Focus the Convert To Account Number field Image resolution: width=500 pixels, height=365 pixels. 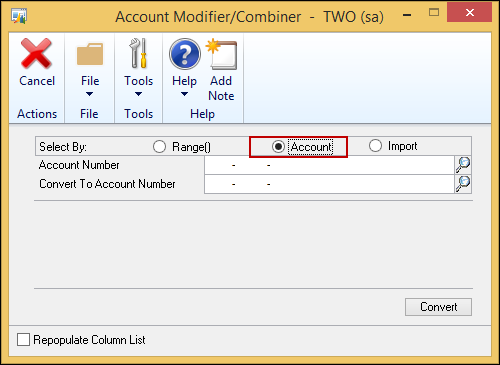coord(329,184)
